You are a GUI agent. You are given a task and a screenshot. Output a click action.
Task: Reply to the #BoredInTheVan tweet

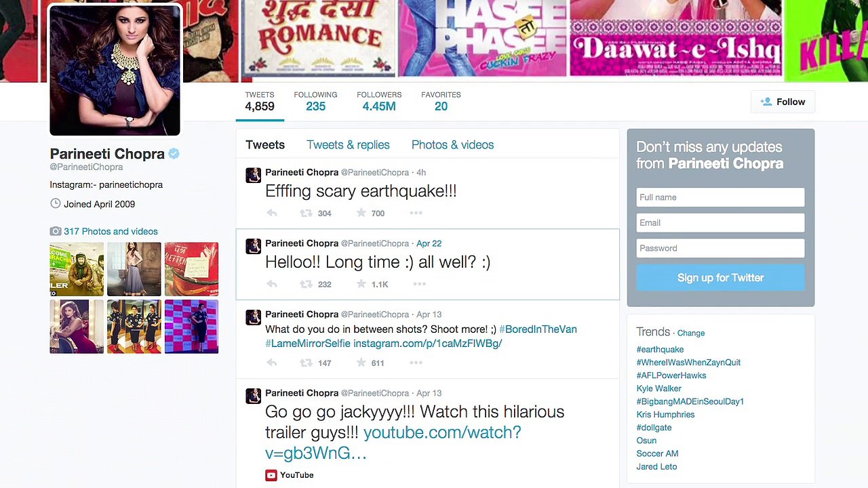[272, 363]
